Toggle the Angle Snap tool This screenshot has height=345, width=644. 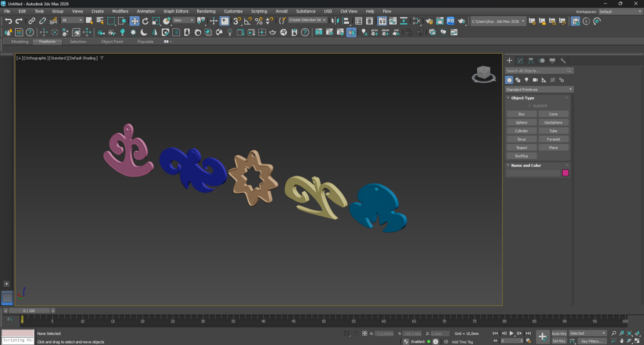tap(248, 21)
